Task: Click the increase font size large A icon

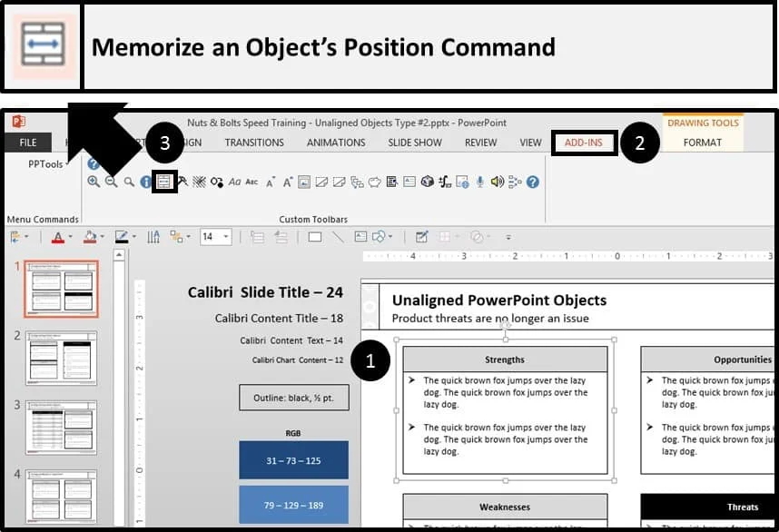Action: click(287, 182)
